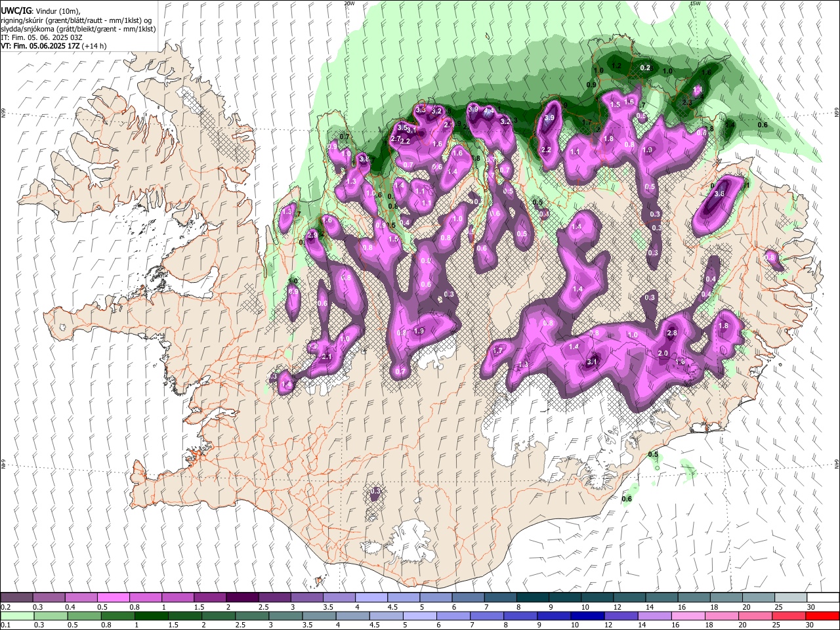Click the bright red rain swatch after 30

pos(823,616)
